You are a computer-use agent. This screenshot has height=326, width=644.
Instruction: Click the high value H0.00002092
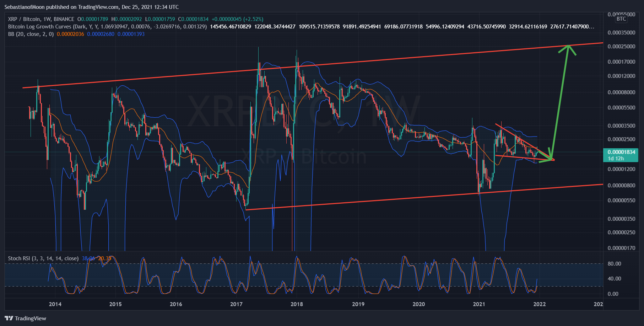[126, 19]
